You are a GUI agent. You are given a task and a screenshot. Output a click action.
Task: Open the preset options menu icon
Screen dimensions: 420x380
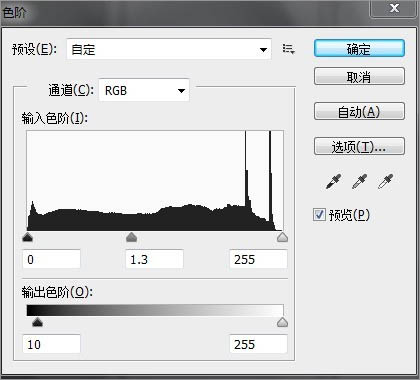click(289, 49)
